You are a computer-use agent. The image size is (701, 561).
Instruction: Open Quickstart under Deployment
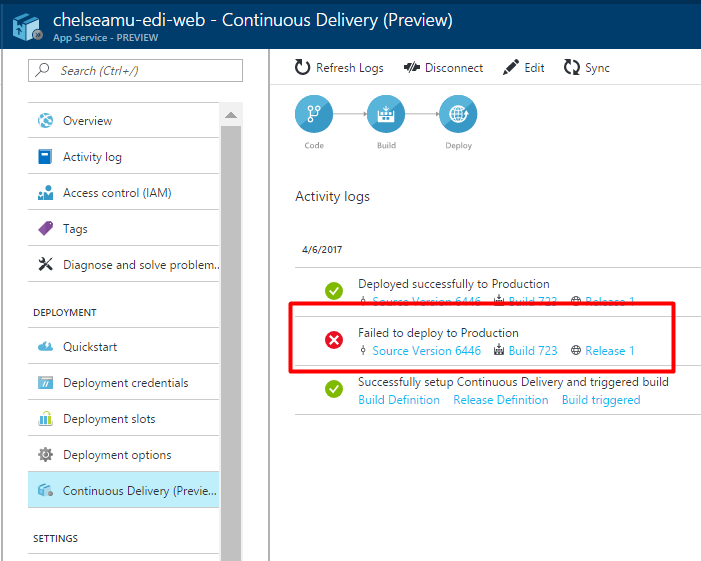tap(123, 347)
